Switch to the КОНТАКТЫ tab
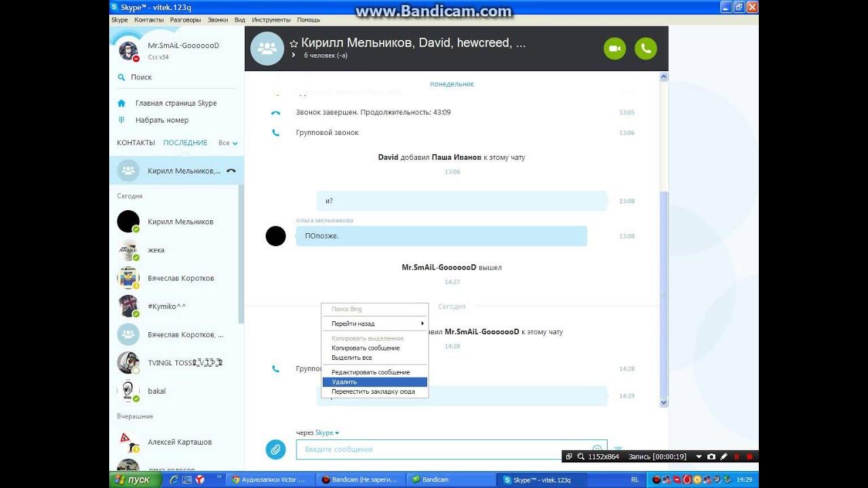Screen dimensions: 868x488 (136, 143)
